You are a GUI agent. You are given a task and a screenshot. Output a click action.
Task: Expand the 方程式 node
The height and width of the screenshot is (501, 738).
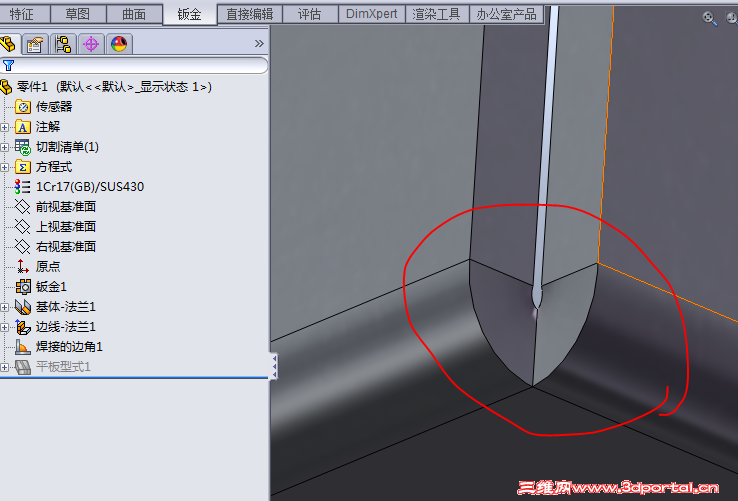coord(5,167)
